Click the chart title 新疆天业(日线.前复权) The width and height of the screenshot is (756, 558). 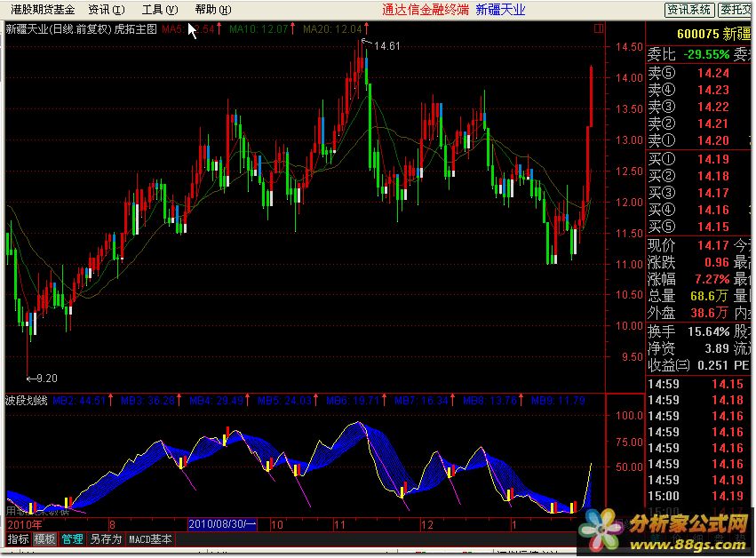pyautogui.click(x=59, y=29)
